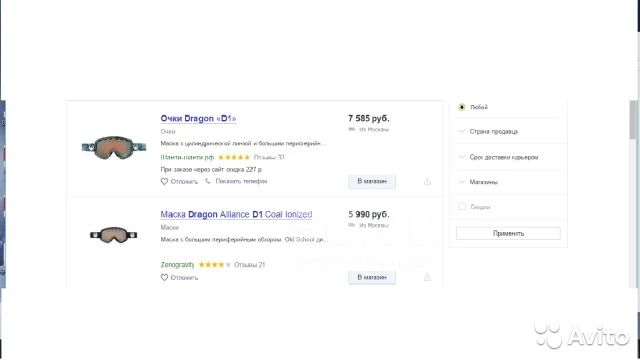Viewport: 640px width, 360px height.
Task: Click the warning triangle for second listing
Action: 427,278
